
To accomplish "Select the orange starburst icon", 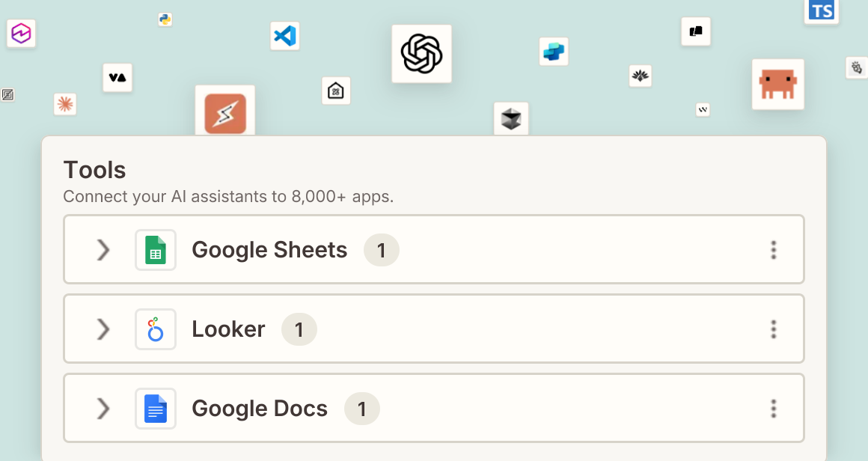I will [x=65, y=104].
